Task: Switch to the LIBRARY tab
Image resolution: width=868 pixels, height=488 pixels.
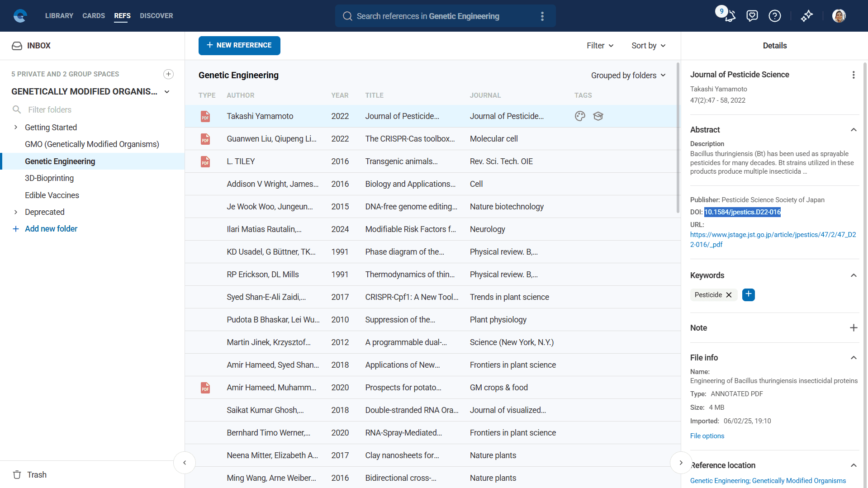Action: 59,16
